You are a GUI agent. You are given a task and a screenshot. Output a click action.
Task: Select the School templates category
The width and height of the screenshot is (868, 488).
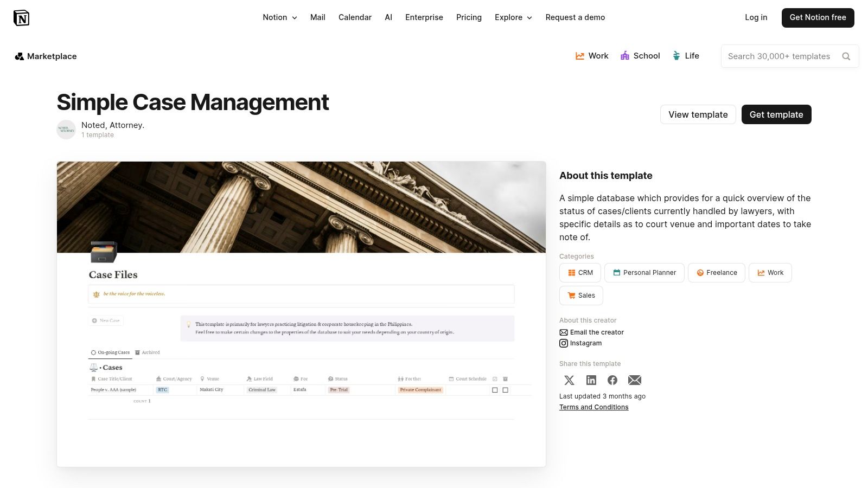[x=640, y=56]
